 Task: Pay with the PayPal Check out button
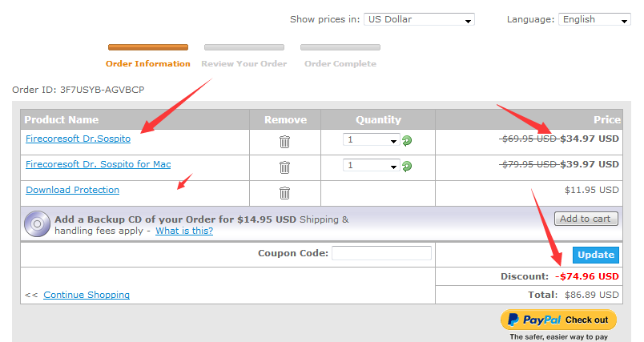coord(558,320)
